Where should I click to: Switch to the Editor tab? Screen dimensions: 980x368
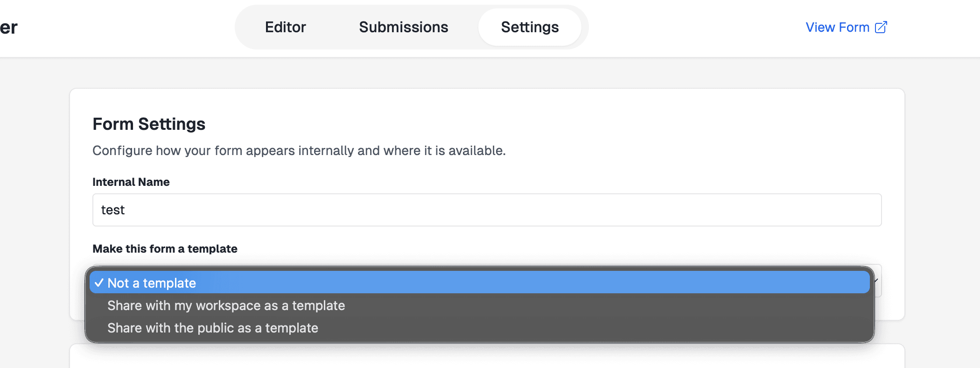pos(285,27)
